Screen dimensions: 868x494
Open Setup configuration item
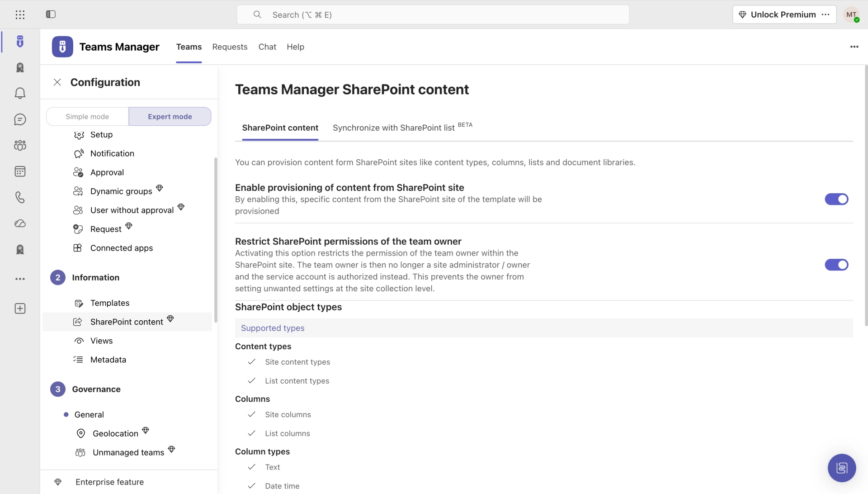101,134
